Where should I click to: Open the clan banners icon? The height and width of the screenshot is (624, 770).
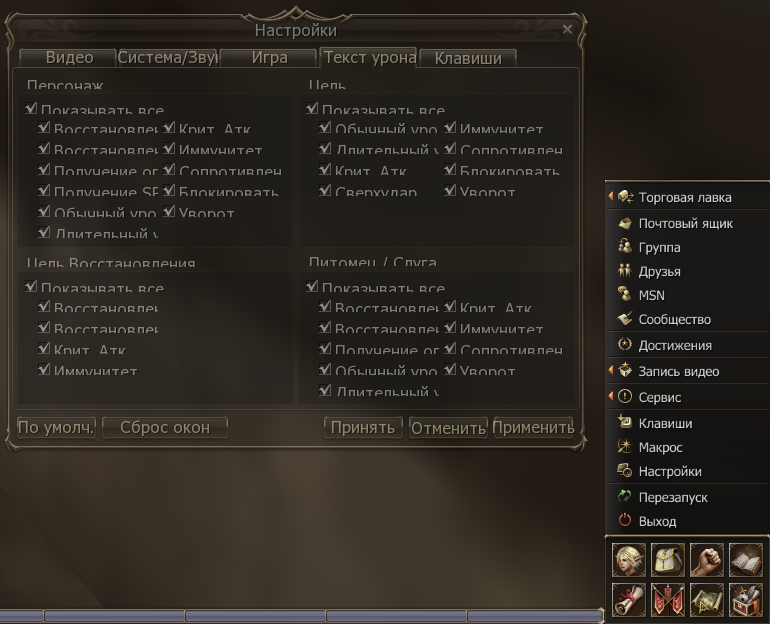[667, 599]
